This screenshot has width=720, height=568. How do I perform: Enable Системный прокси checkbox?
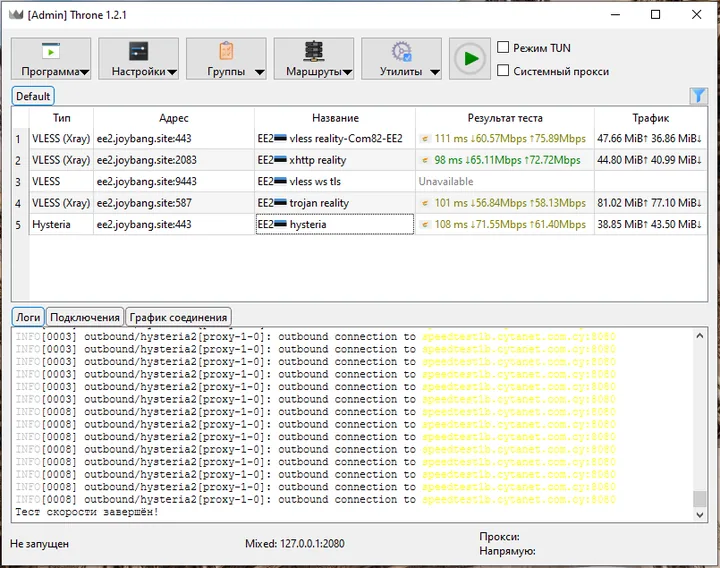coord(503,71)
